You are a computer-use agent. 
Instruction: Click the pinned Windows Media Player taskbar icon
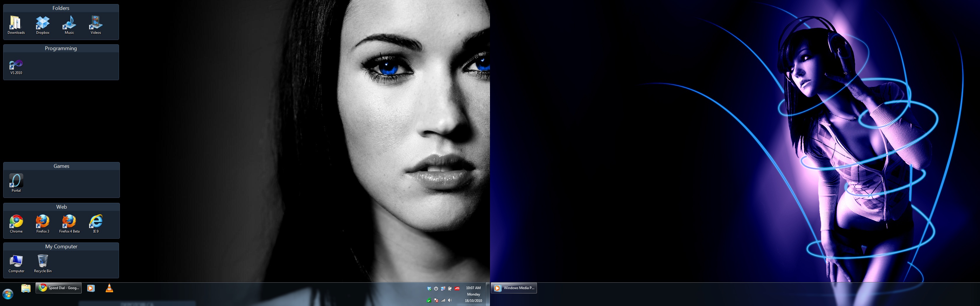point(91,288)
